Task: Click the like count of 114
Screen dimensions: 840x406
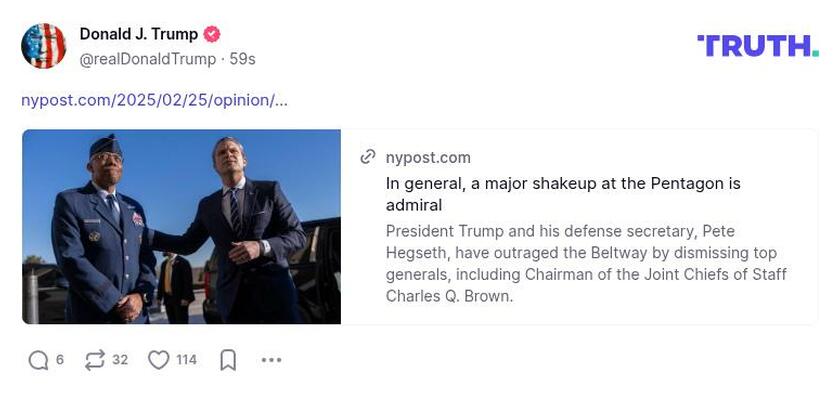Action: 186,360
